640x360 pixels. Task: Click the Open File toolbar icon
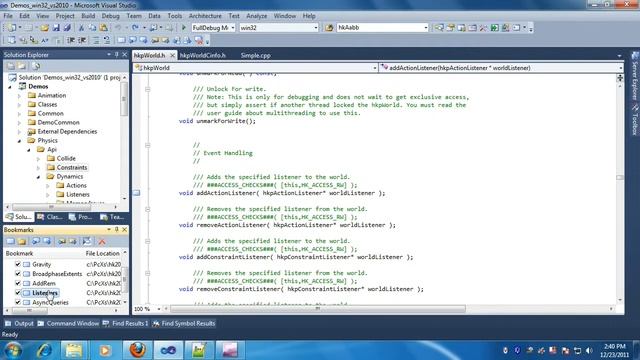pos(44,28)
